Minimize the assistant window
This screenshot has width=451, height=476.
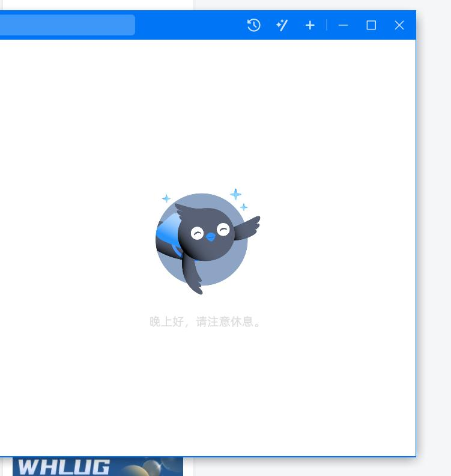(343, 25)
